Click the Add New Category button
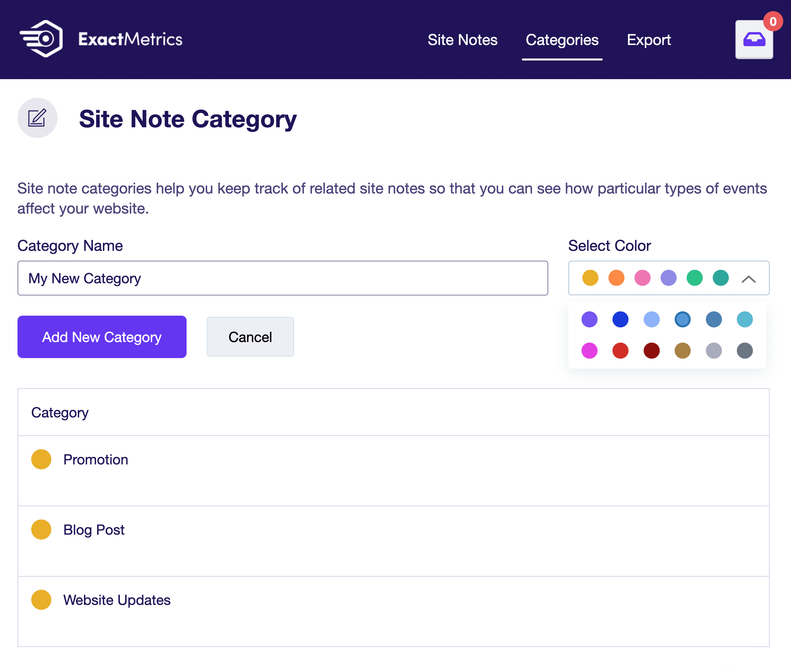The height and width of the screenshot is (672, 791). [102, 337]
